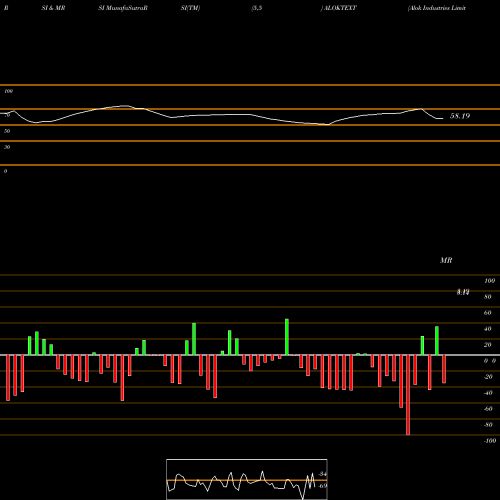Select the 'SI MunafaSutraR' header label
Viewport: 500px width, 500px height.
tap(123, 8)
